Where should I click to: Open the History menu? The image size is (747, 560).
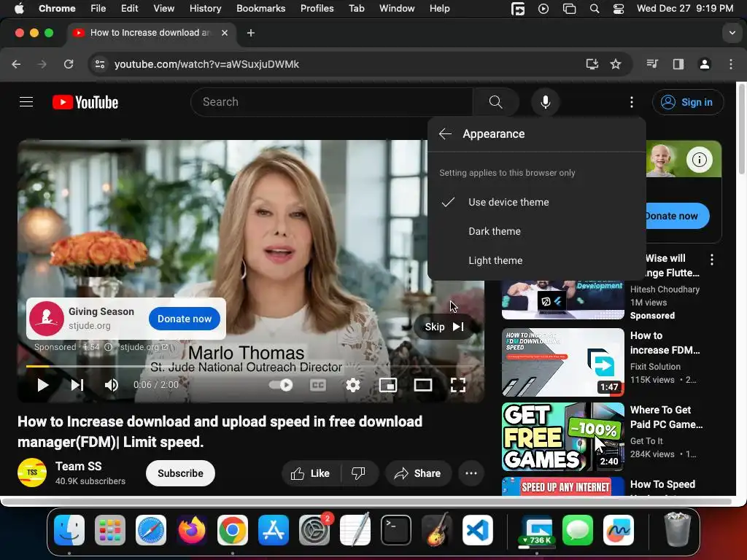coord(205,8)
